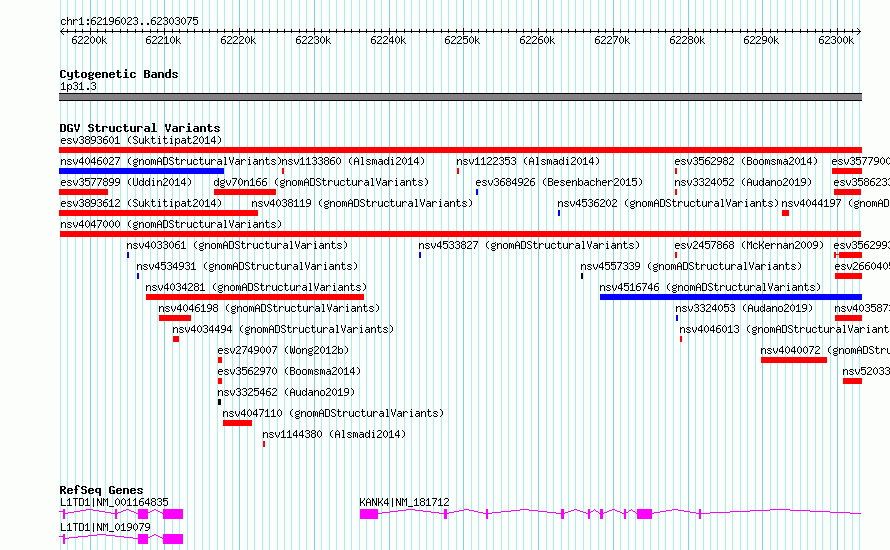Select the small red nsv4044197 marker

(786, 213)
